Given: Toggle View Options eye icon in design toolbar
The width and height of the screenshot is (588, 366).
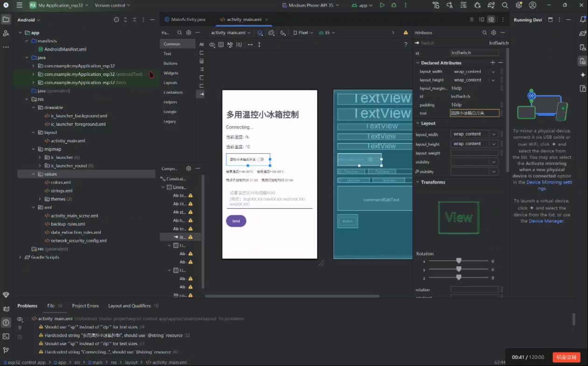Looking at the screenshot, I should (x=212, y=45).
